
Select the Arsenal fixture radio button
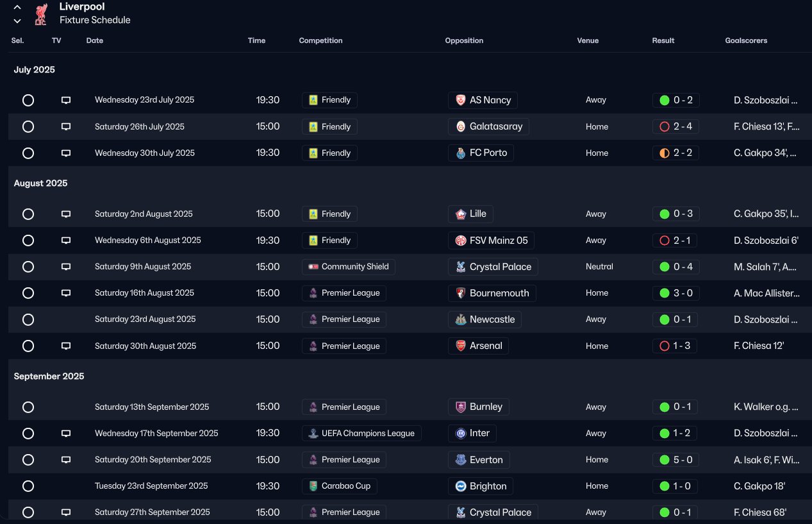pyautogui.click(x=28, y=346)
